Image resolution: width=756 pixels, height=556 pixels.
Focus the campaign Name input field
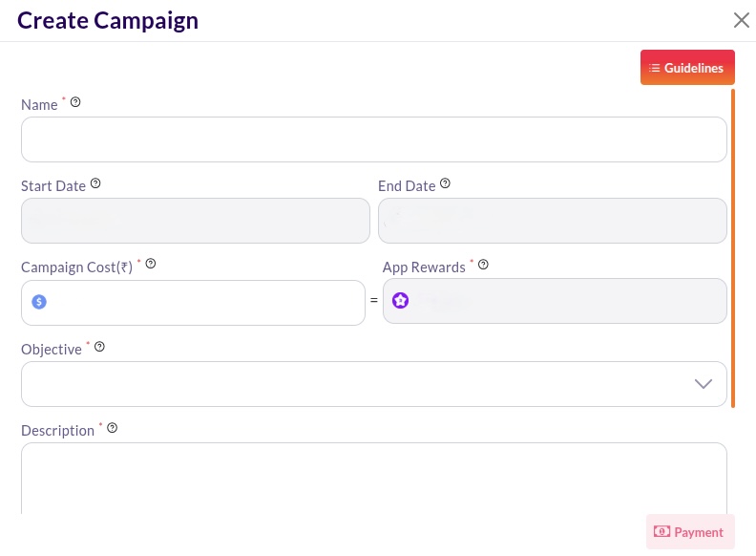click(x=373, y=139)
